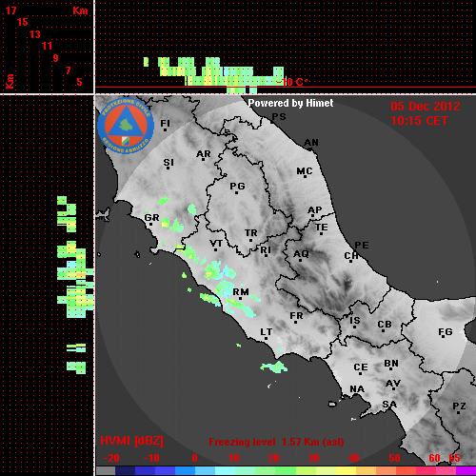The height and width of the screenshot is (476, 476).
Task: Click the 65 dBZ magenta color swatch
Action: tap(466, 470)
